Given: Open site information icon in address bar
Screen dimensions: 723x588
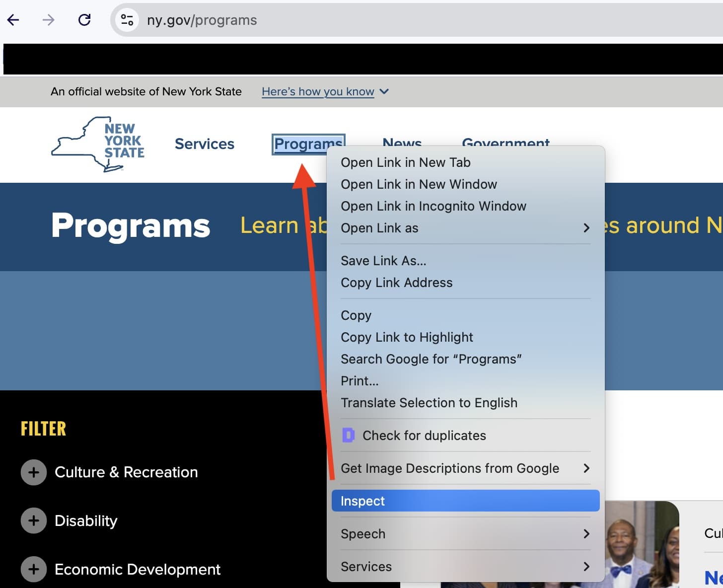Looking at the screenshot, I should click(x=127, y=20).
